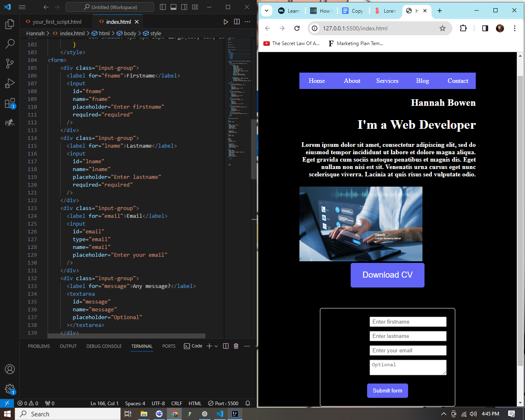Open Chrome extensions puzzle icon
The image size is (525, 420).
463,28
